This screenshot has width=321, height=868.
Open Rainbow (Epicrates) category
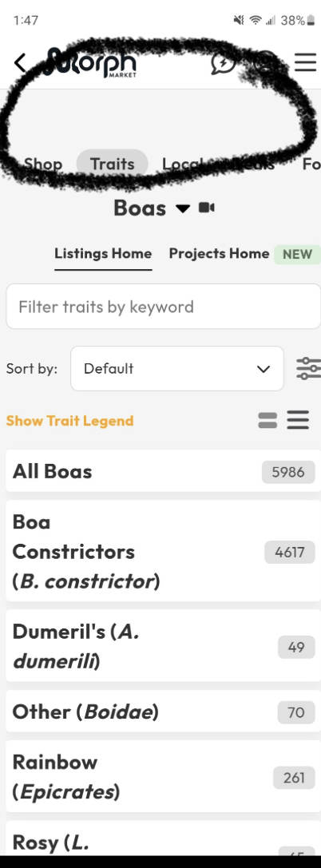click(163, 777)
